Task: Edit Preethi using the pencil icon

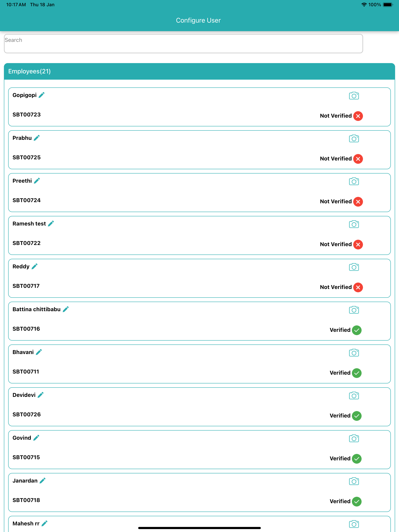Action: click(37, 181)
